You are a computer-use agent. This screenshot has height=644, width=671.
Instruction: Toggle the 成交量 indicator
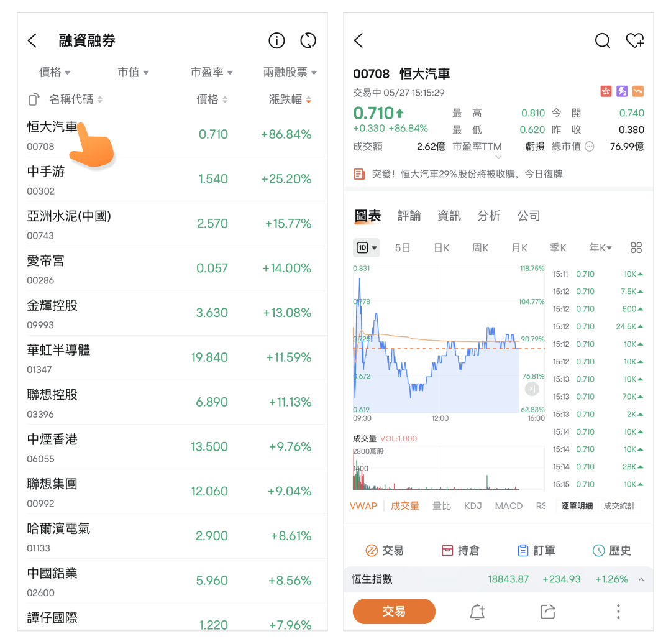pos(405,506)
